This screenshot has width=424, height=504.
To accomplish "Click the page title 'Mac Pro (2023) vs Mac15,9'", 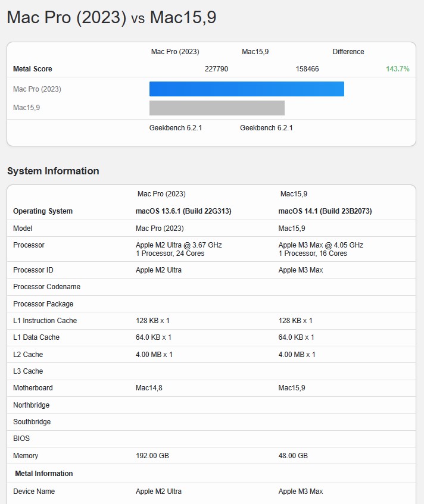I will tap(111, 18).
